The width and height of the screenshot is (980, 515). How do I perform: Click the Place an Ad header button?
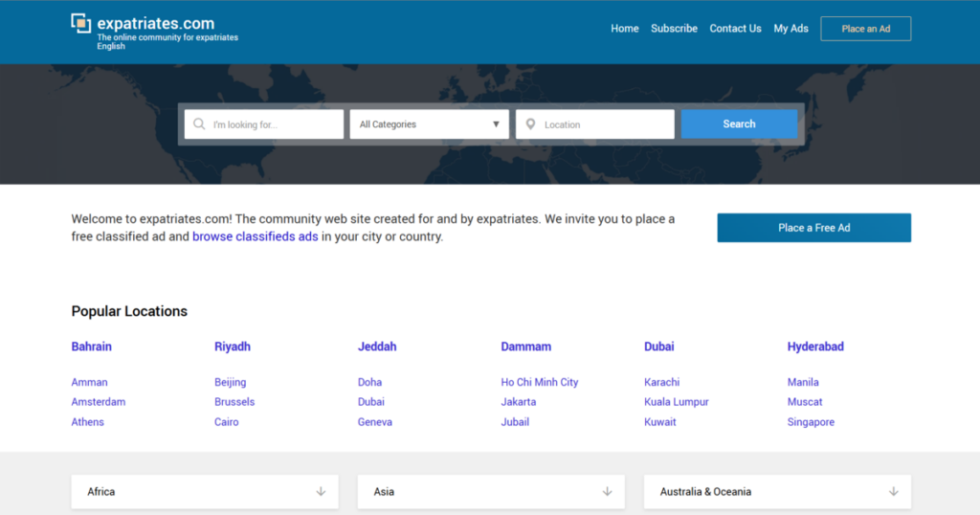(865, 29)
